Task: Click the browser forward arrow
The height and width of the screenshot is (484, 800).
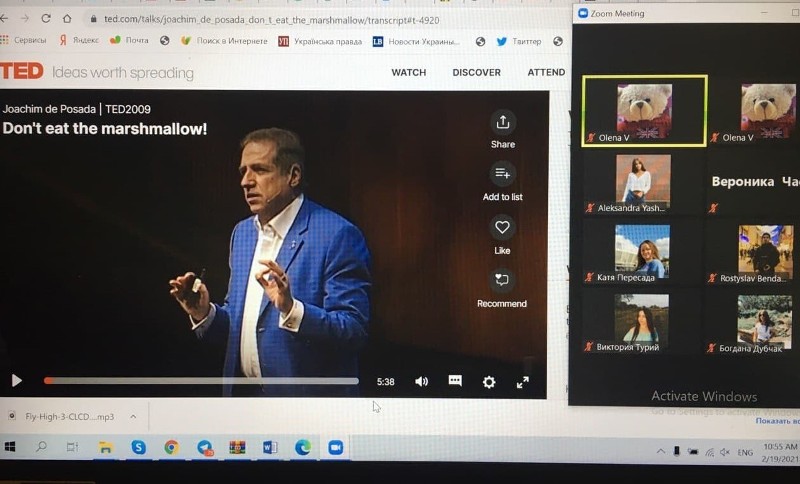Action: coord(24,18)
